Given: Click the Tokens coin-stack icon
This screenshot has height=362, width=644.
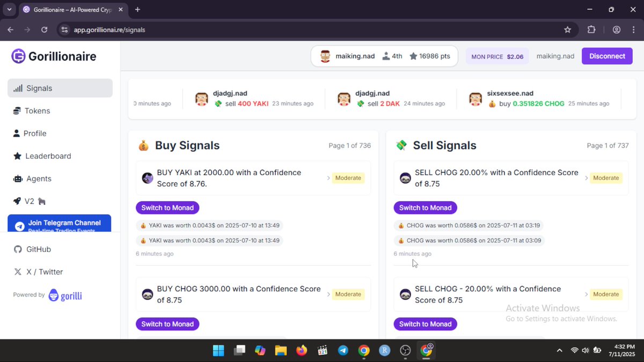Looking at the screenshot, I should 17,111.
